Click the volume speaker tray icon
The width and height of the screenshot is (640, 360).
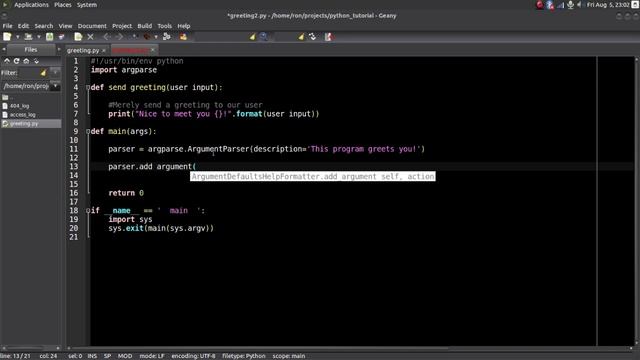(580, 5)
